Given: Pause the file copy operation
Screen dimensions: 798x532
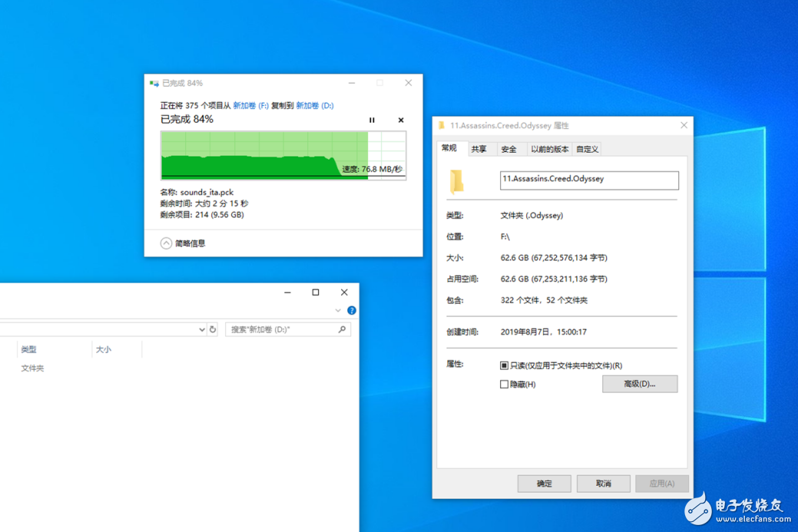Looking at the screenshot, I should pos(372,120).
